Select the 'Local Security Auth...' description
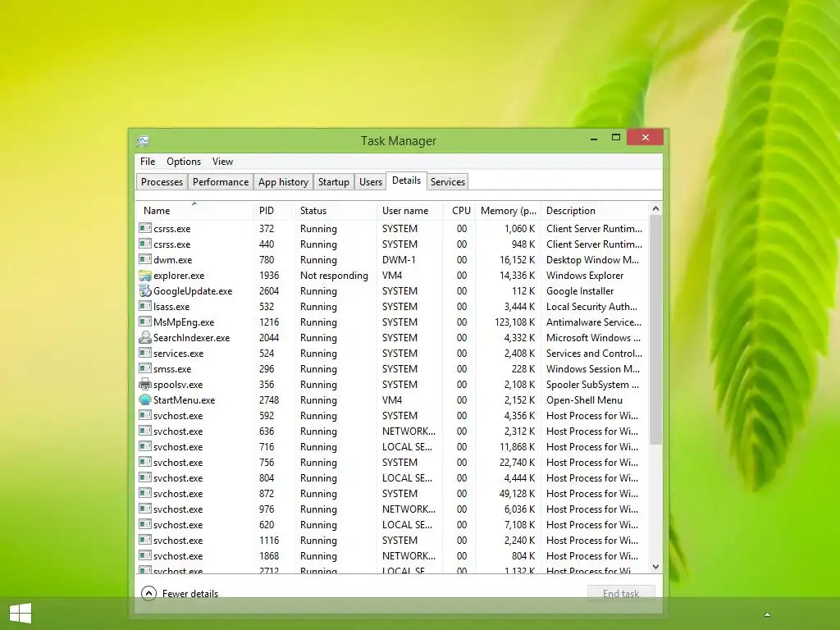840x630 pixels. coord(592,307)
